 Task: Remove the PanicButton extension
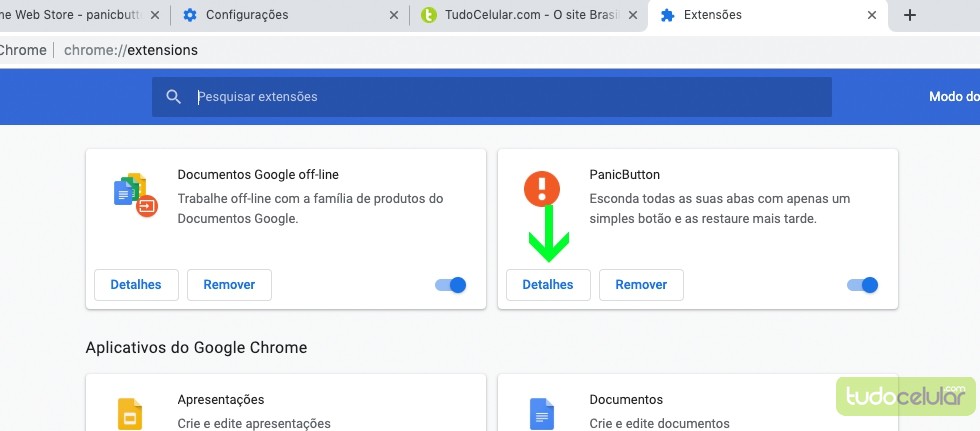641,285
